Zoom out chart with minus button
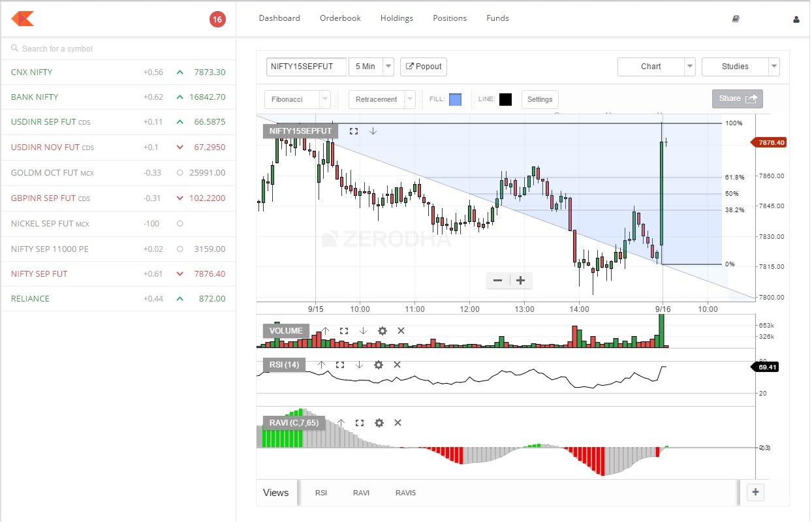Screen dimensions: 812x530 (x=497, y=281)
